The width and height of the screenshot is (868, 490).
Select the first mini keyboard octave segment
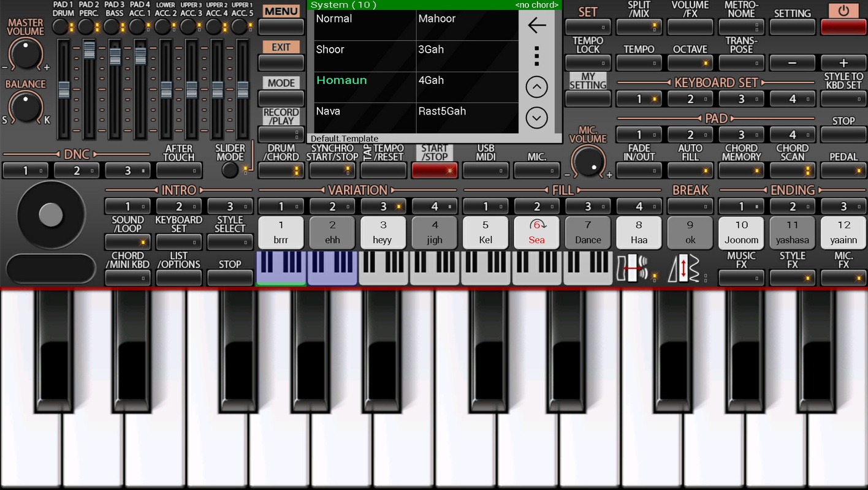[281, 268]
